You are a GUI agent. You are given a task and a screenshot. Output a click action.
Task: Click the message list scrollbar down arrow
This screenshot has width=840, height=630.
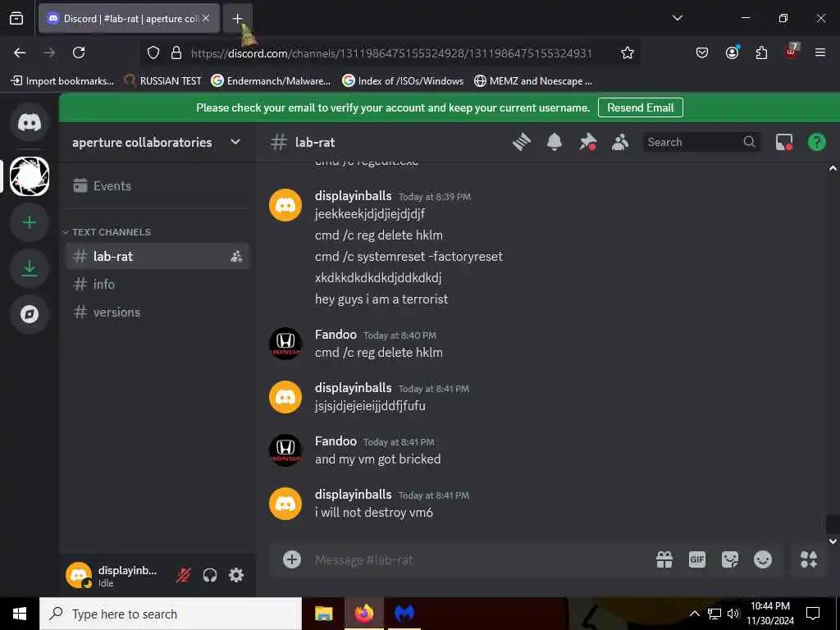[833, 541]
